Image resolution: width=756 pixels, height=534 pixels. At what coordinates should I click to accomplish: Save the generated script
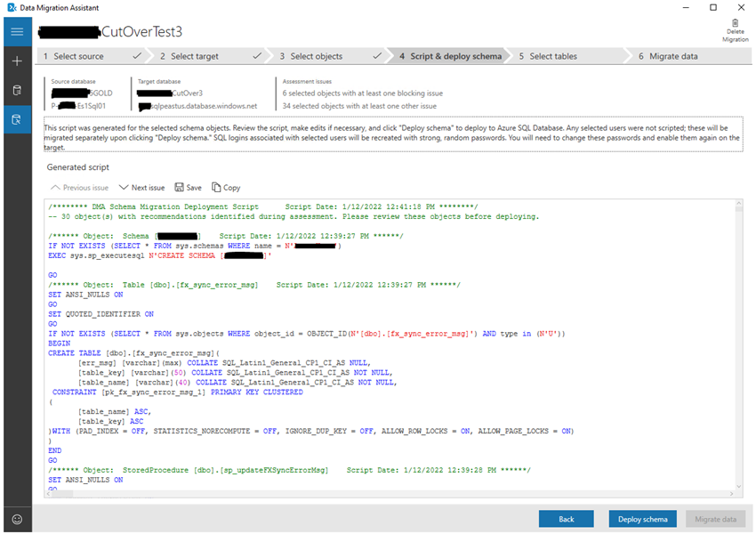[189, 187]
